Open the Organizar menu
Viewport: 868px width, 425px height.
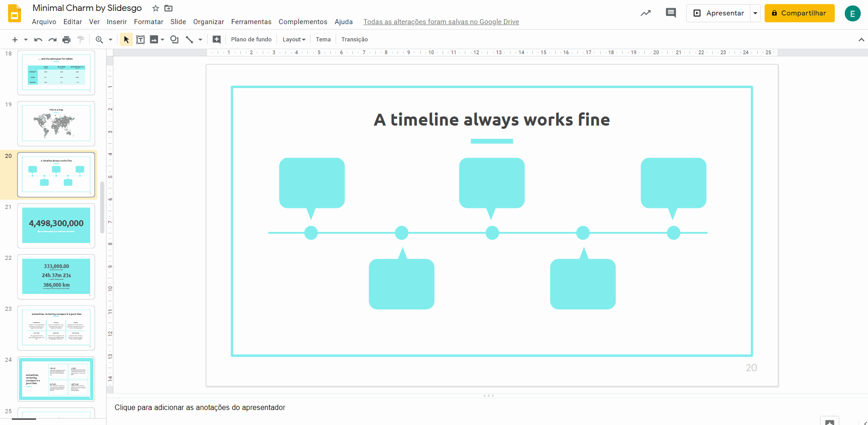coord(209,22)
